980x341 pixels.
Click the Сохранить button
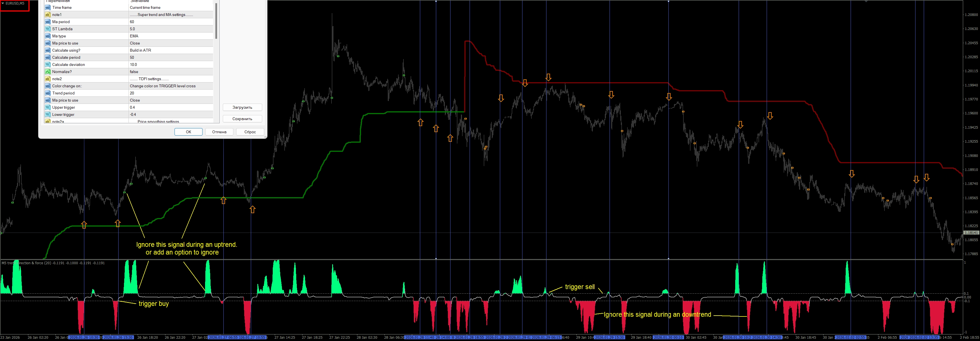pyautogui.click(x=242, y=119)
